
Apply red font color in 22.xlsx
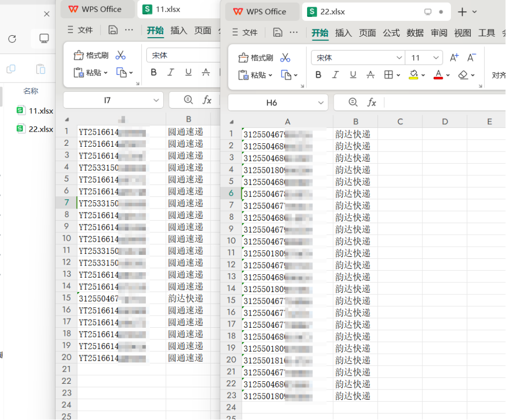point(438,75)
